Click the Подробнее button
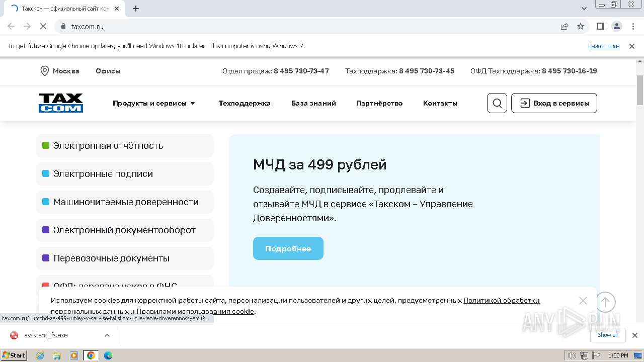 (x=288, y=248)
